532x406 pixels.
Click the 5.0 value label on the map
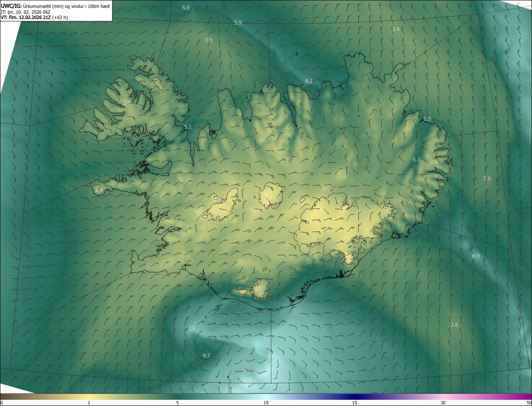click(427, 119)
